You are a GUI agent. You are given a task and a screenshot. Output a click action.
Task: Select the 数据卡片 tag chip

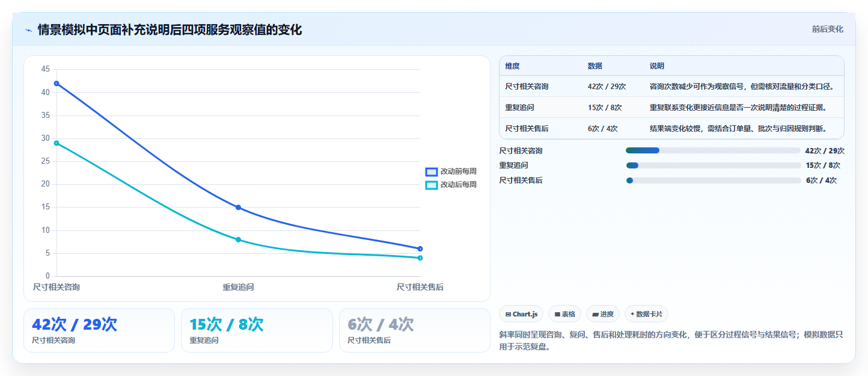(x=646, y=314)
